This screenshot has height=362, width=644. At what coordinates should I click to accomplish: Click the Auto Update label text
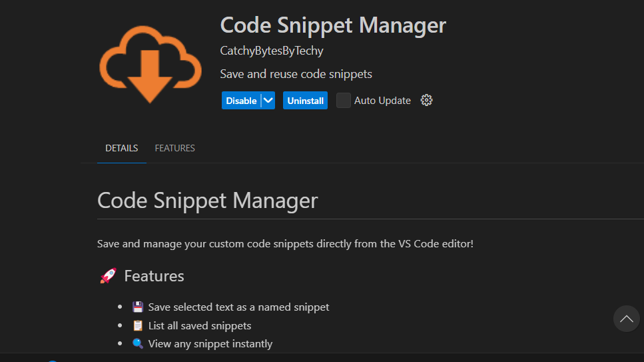pos(382,101)
